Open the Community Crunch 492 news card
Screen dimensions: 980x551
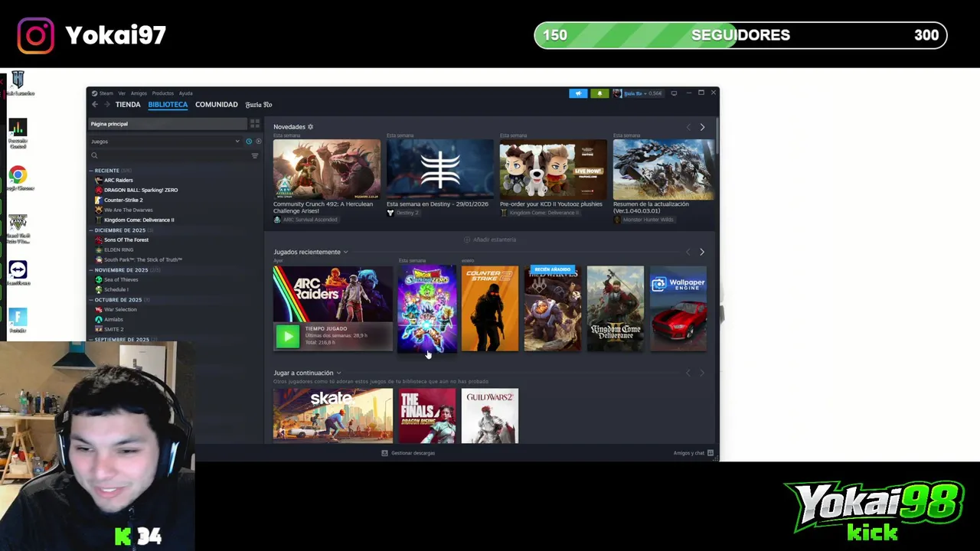[327, 170]
